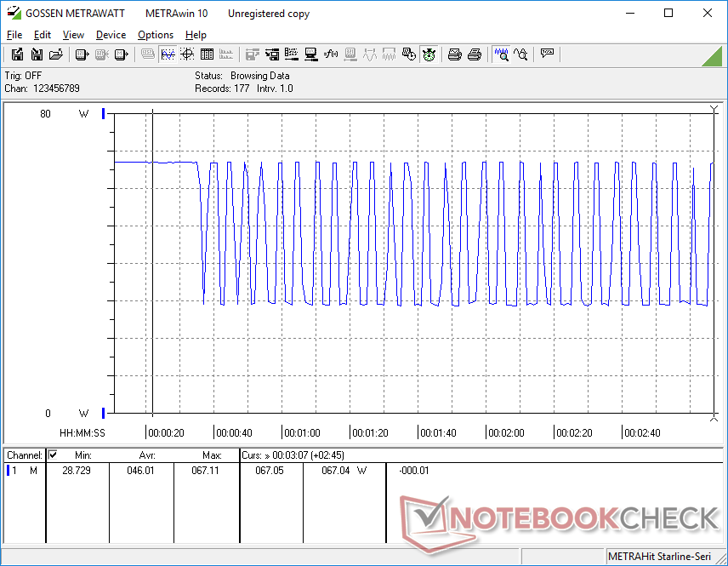This screenshot has height=566, width=728.
Task: Toggle the Y-t waveform chart view
Action: point(168,54)
